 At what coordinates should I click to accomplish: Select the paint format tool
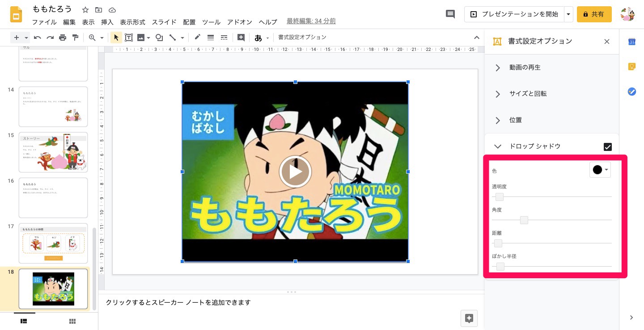pyautogui.click(x=75, y=38)
